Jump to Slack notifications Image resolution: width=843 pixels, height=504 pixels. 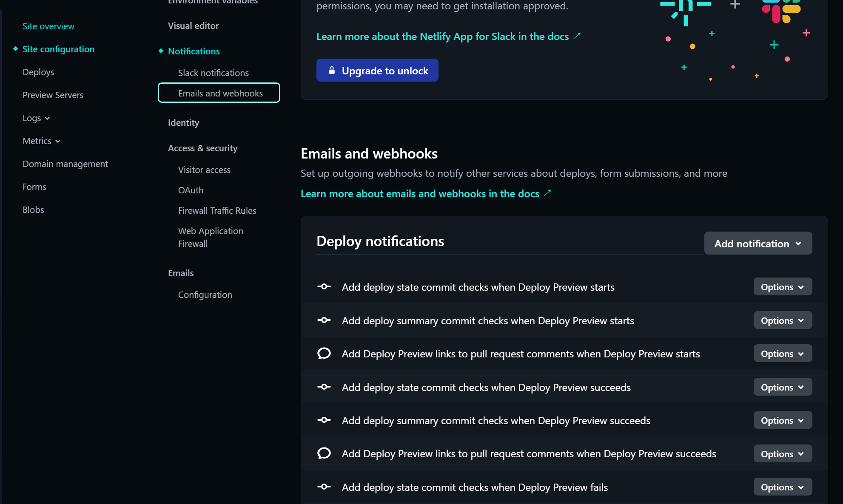(x=214, y=73)
